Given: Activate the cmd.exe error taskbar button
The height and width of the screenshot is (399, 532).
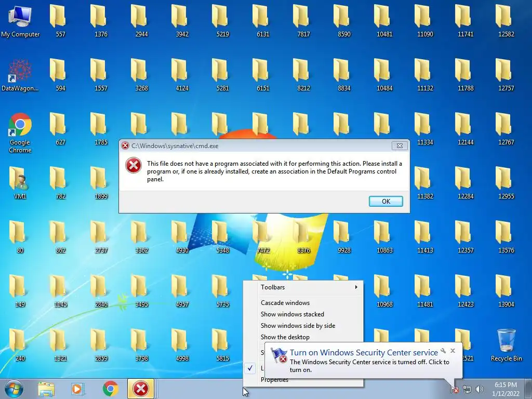Looking at the screenshot, I should pyautogui.click(x=141, y=389).
